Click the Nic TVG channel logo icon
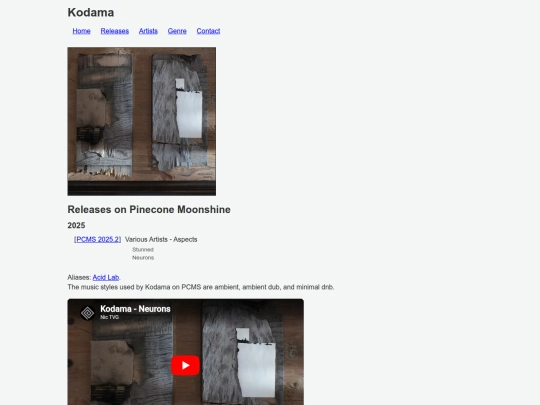 coord(87,313)
